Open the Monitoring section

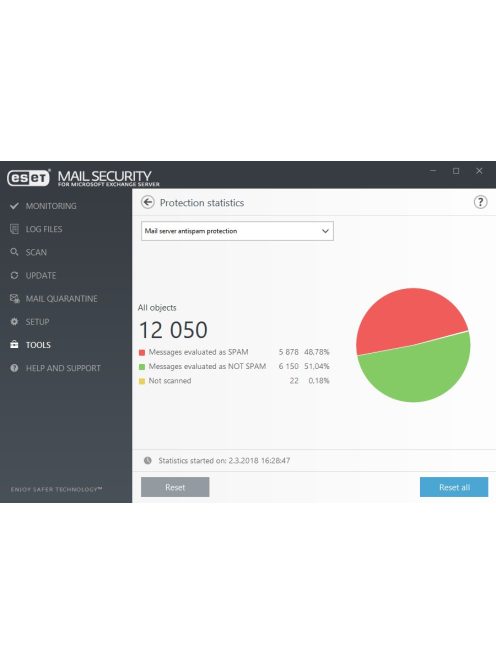pos(51,206)
